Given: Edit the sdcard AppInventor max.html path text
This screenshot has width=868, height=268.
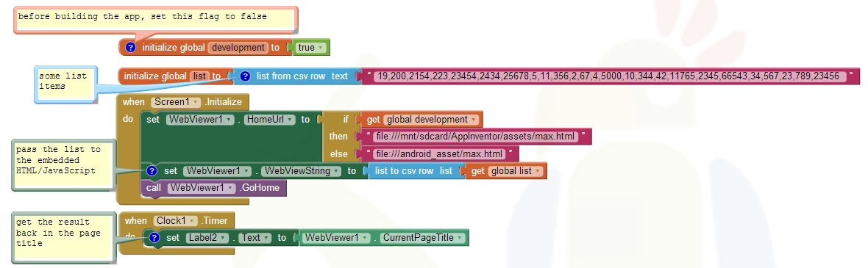Looking at the screenshot, I should [476, 136].
